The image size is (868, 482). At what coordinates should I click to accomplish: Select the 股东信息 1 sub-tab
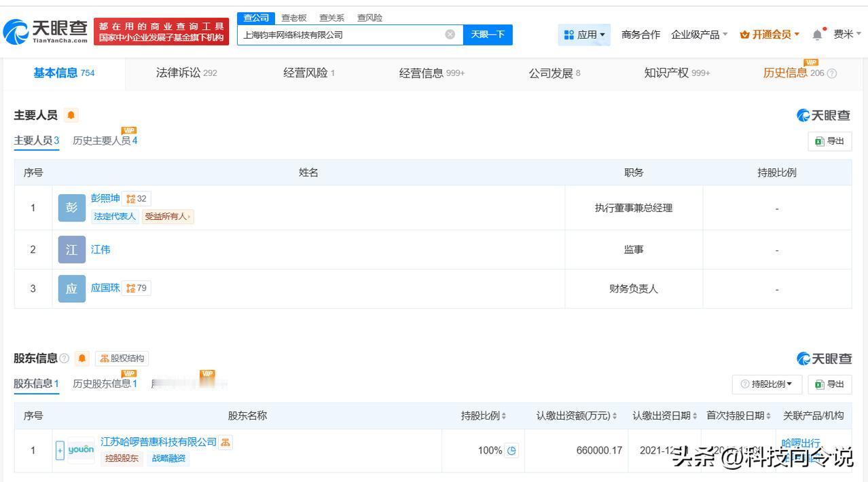[37, 384]
